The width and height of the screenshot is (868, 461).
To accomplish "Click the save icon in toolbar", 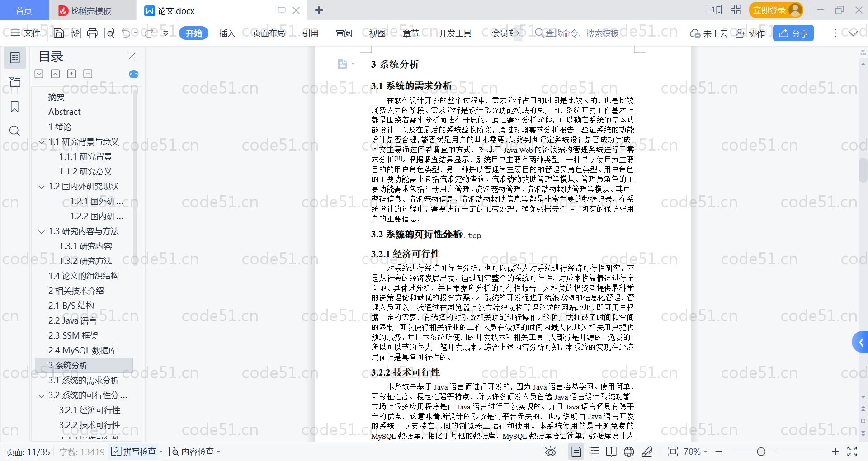I will point(59,33).
